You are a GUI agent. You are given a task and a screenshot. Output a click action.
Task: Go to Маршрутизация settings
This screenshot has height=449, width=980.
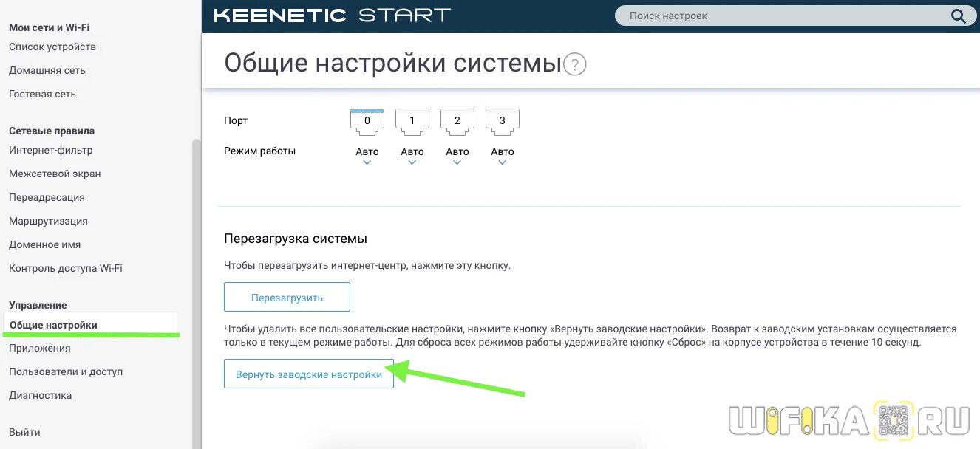click(x=48, y=221)
